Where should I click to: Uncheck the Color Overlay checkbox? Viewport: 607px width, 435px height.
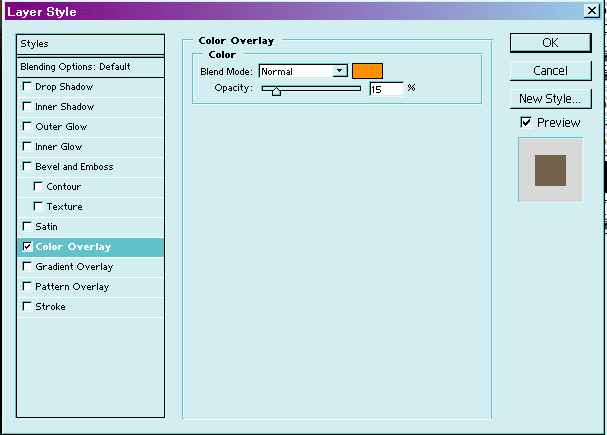[x=27, y=247]
